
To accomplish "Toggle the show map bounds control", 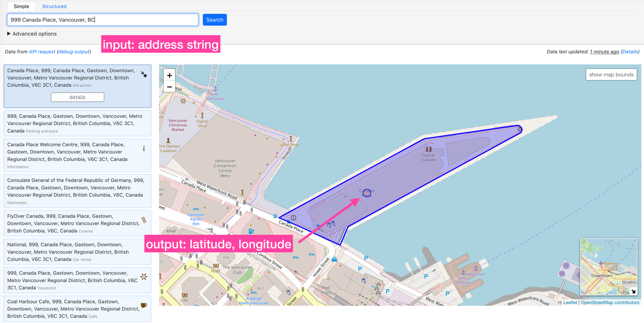I will click(x=611, y=74).
